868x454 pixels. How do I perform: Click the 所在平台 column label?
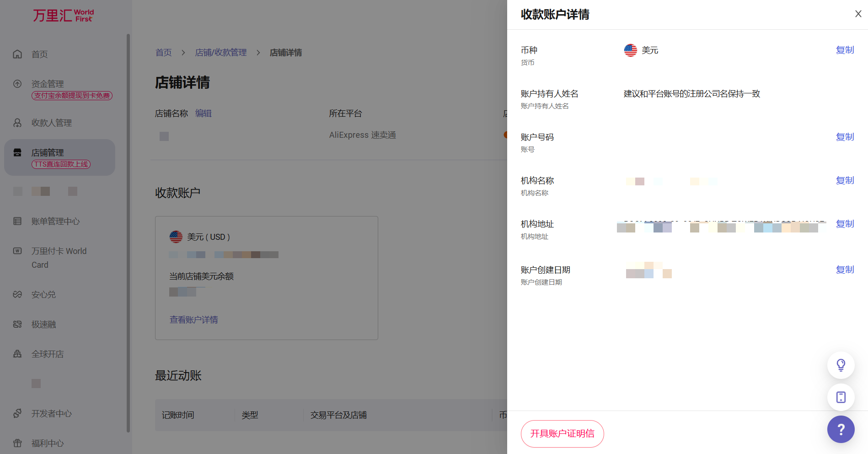point(345,113)
